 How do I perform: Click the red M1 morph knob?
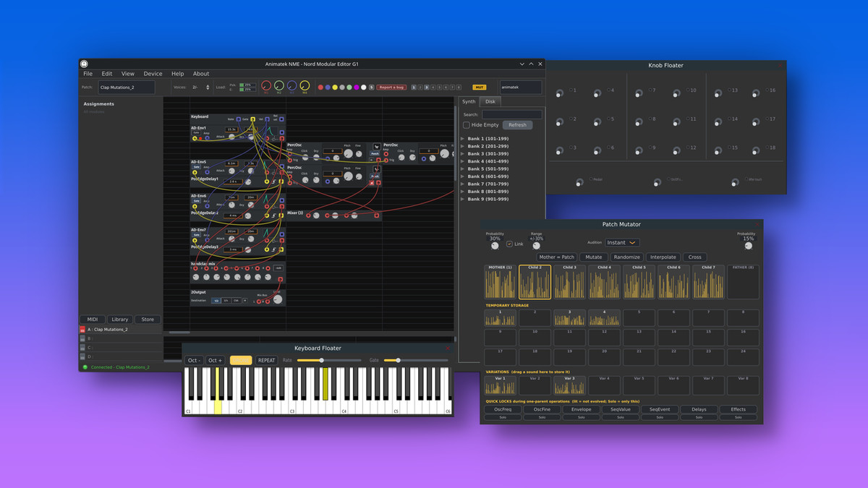[x=266, y=85]
